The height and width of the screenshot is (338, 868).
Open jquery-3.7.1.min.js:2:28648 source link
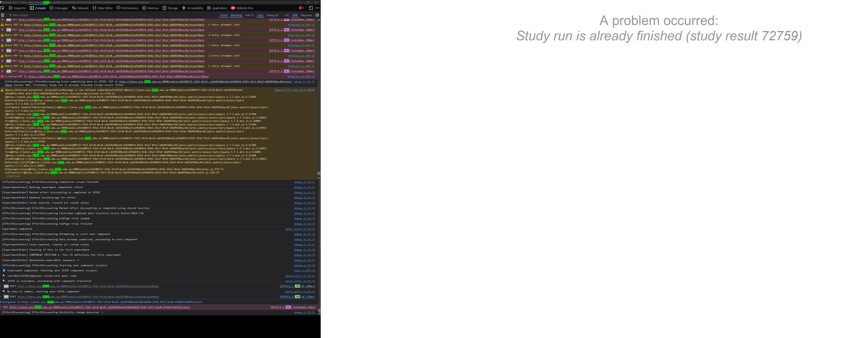tap(294, 90)
